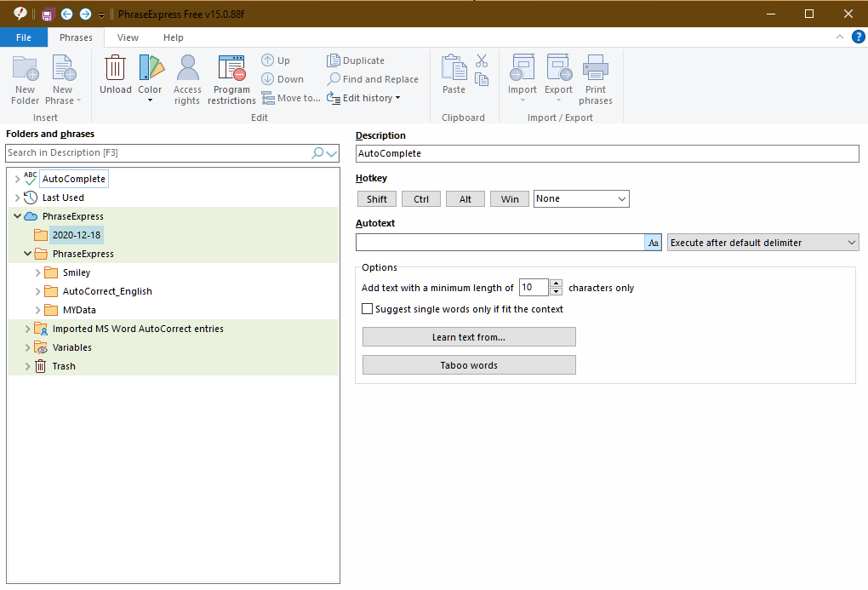The height and width of the screenshot is (590, 868).
Task: Move item Up in the list
Action: coord(276,60)
